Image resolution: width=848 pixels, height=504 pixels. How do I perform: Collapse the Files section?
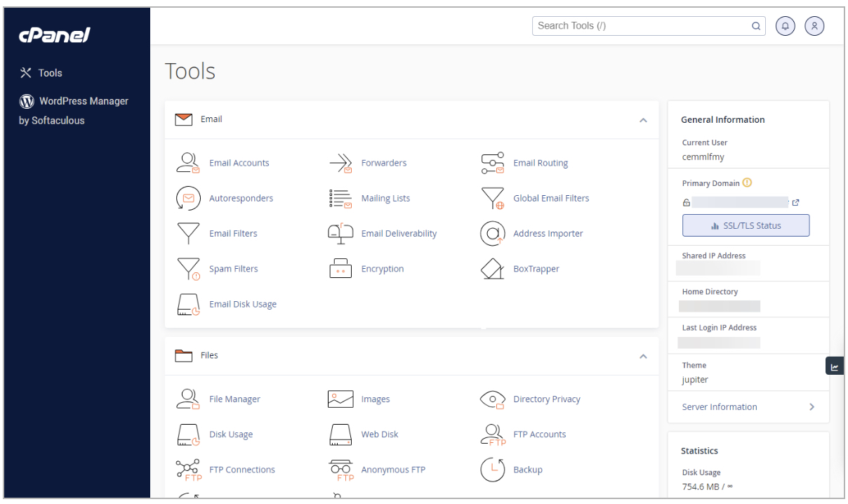pyautogui.click(x=643, y=356)
